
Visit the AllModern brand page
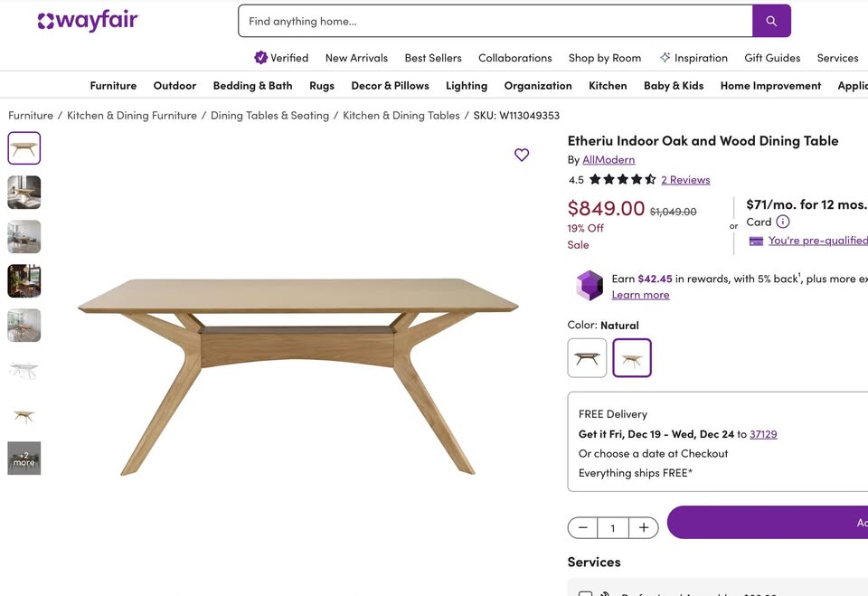[x=608, y=159]
